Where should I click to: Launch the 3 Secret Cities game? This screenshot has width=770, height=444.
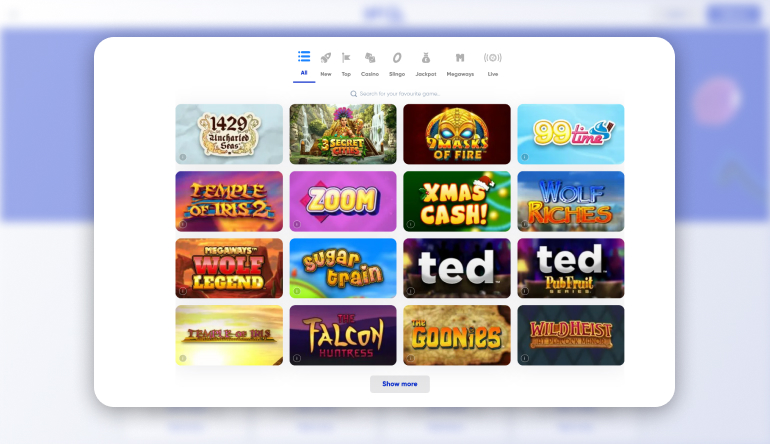[x=343, y=134]
